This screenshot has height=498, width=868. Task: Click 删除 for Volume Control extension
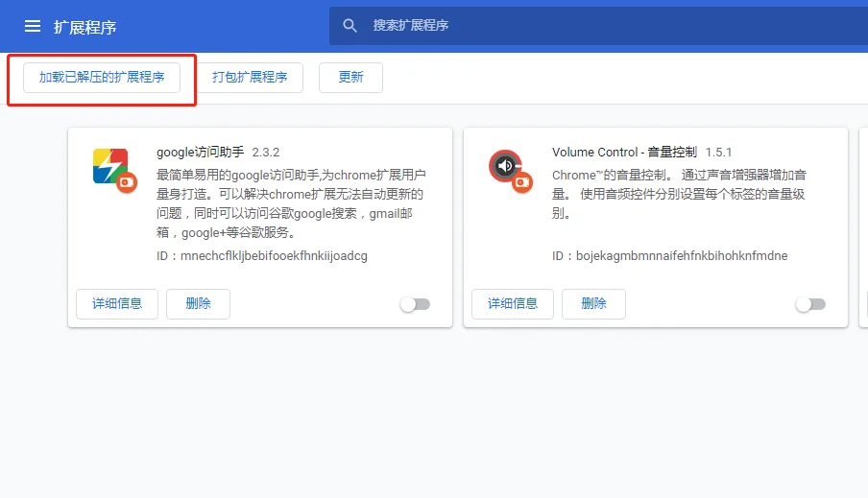point(593,304)
